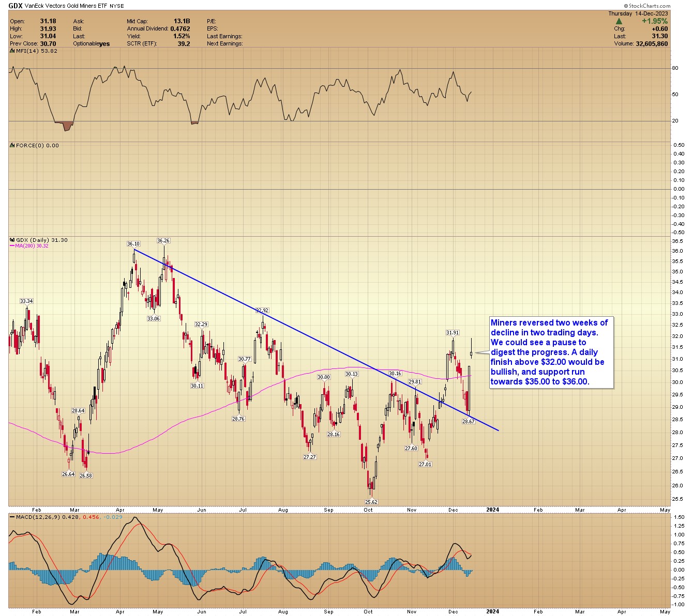This screenshot has height=616, width=693.
Task: Click the P/E label
Action: (x=212, y=21)
